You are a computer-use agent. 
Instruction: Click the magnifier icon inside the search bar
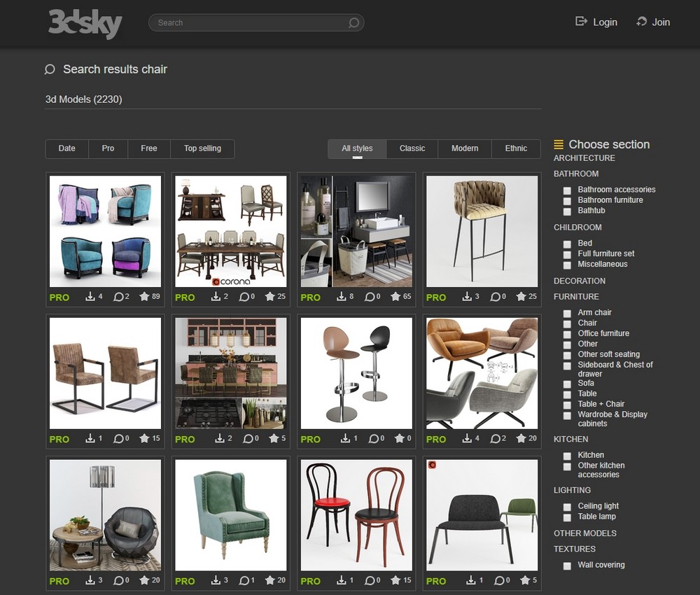353,22
